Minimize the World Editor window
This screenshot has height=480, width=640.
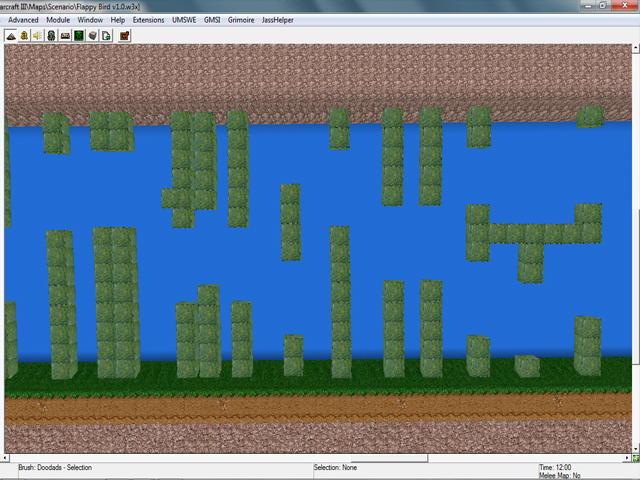[x=588, y=5]
